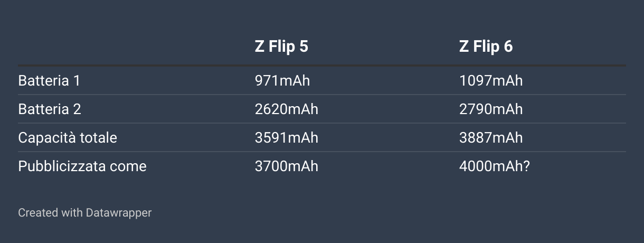The width and height of the screenshot is (644, 243).
Task: Click the Pubblicizzata come row label
Action: tap(82, 166)
